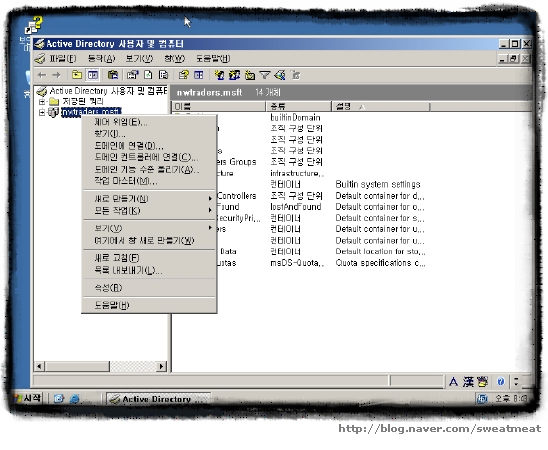The width and height of the screenshot is (548, 450).
Task: Choose 도메인에 연결(D)... in context menu
Action: pos(149,145)
